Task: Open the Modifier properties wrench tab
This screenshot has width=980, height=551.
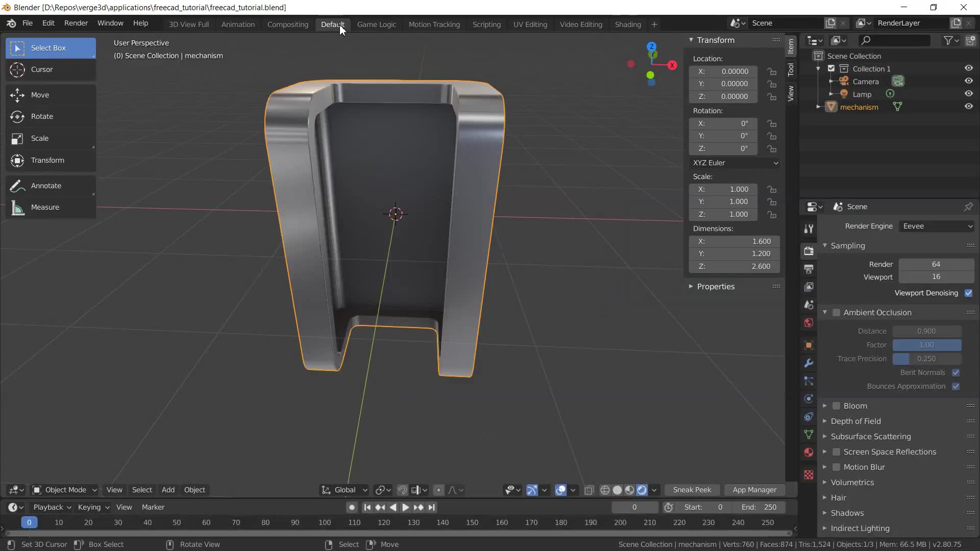Action: (x=808, y=363)
